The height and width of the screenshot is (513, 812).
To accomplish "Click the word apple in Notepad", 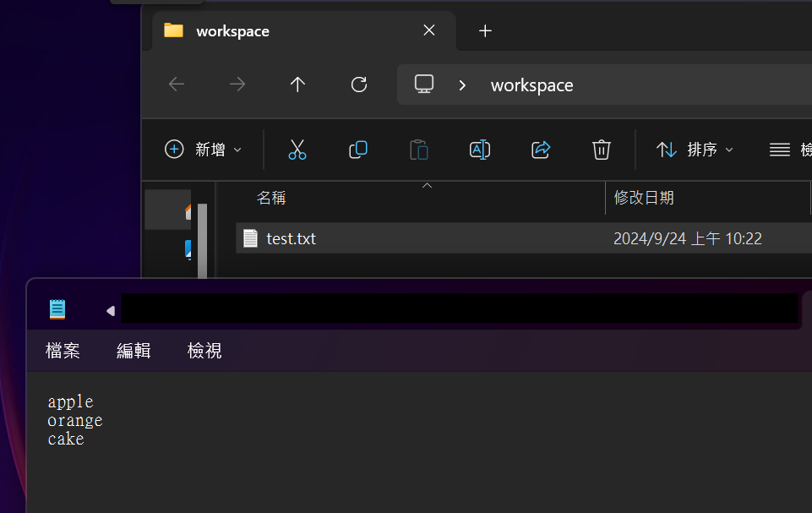I will [70, 401].
